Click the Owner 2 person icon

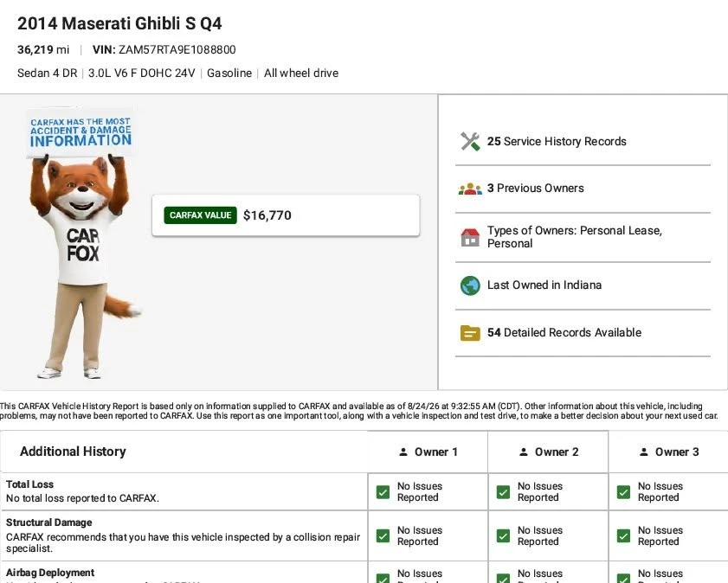tap(523, 452)
